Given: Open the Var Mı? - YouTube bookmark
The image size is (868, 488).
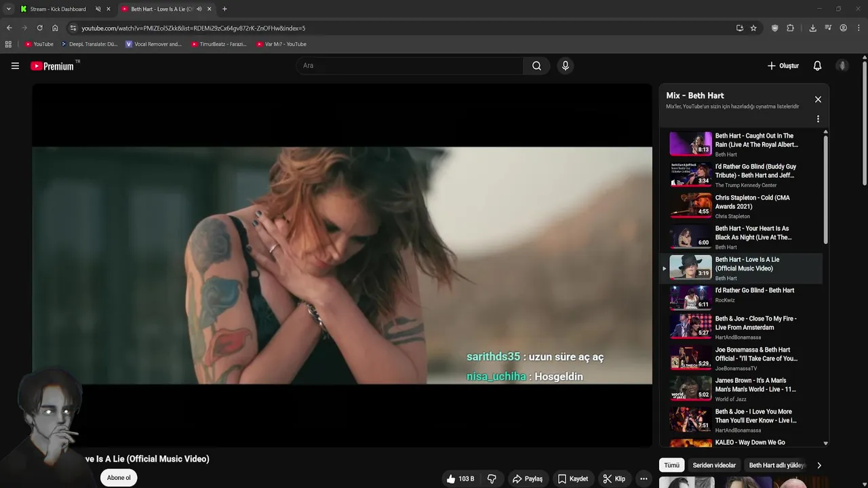Looking at the screenshot, I should [x=281, y=44].
